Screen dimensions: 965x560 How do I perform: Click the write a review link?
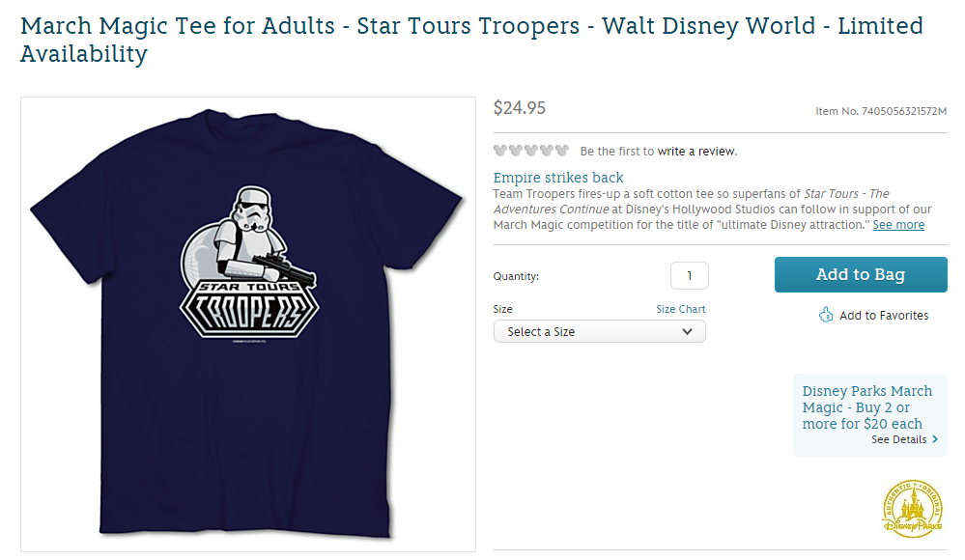tap(695, 151)
